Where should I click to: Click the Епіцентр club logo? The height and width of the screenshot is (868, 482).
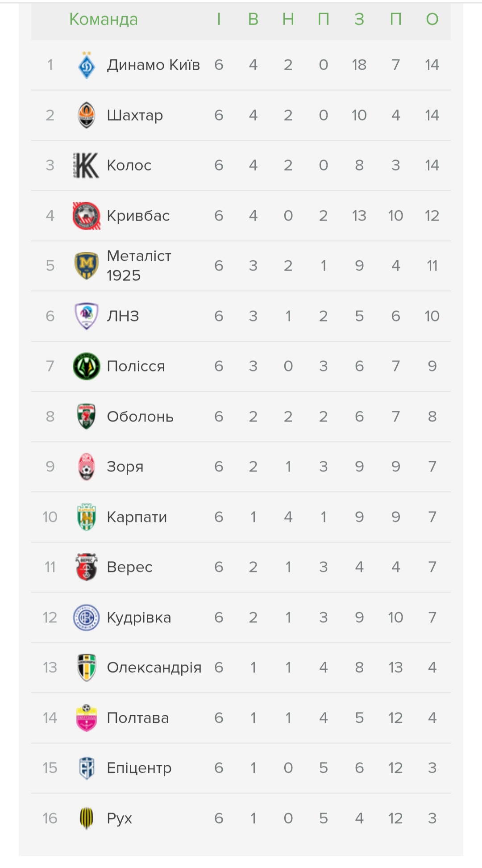[x=86, y=768]
